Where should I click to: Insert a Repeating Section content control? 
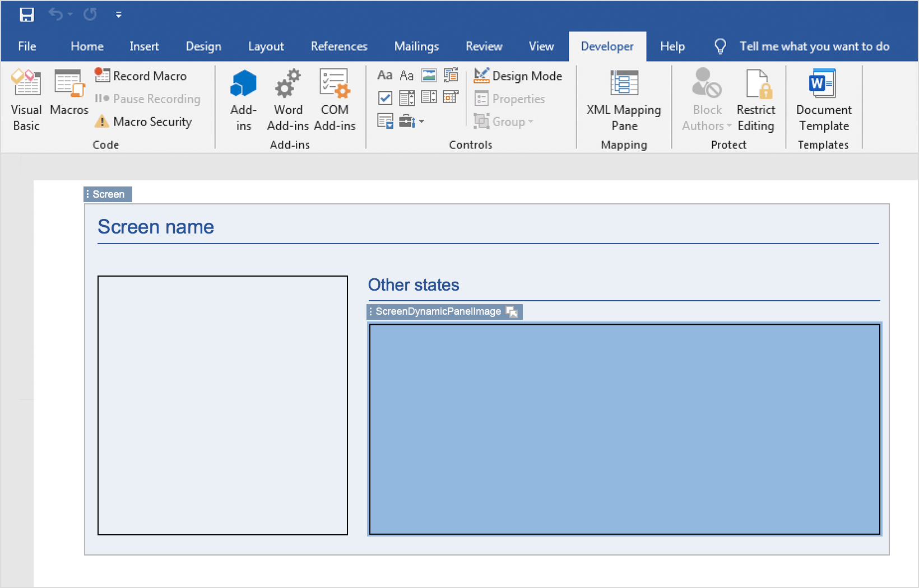click(x=386, y=121)
